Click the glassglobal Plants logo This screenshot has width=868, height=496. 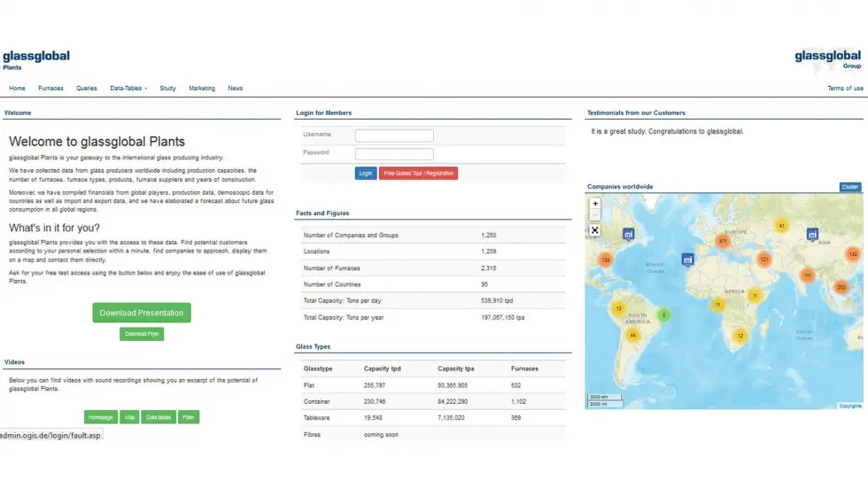pyautogui.click(x=36, y=60)
